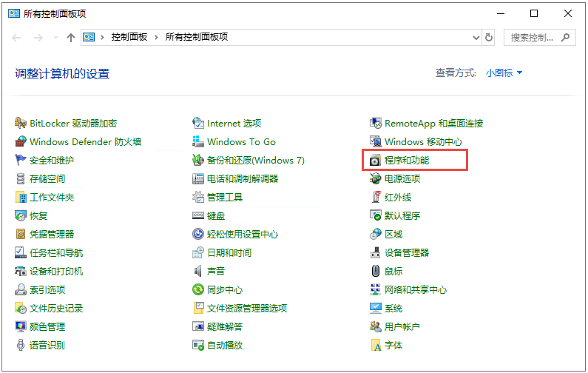Open 文件历史记录 icon
This screenshot has width=588, height=373.
click(20, 308)
